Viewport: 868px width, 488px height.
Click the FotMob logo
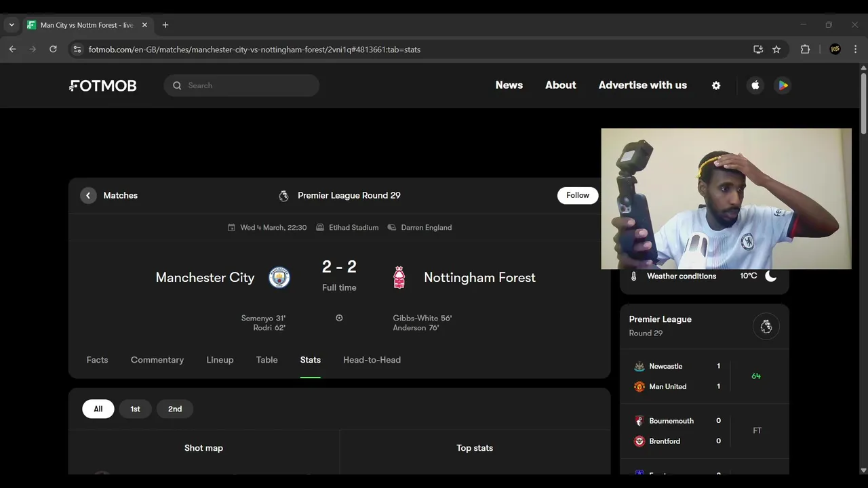click(x=103, y=85)
